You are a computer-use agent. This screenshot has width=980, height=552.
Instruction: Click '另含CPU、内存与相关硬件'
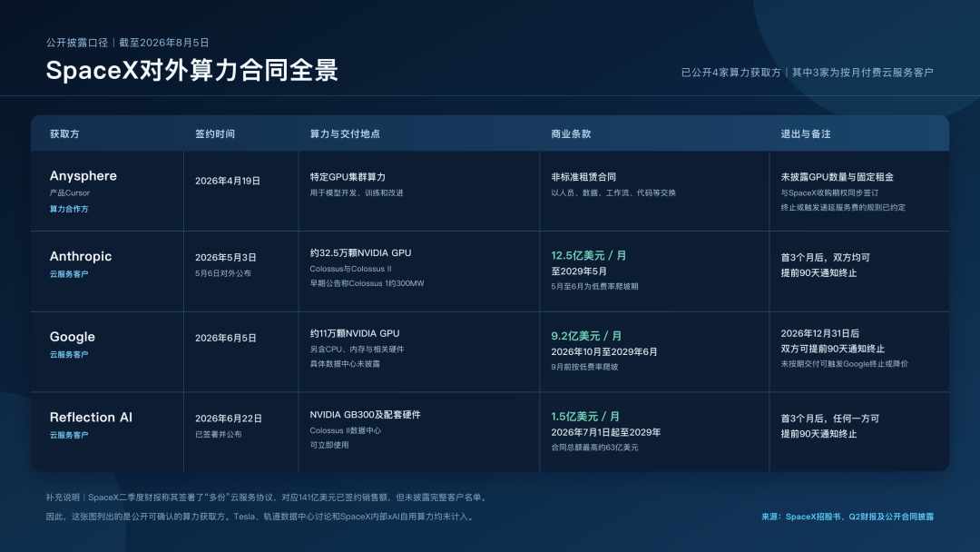(x=357, y=350)
